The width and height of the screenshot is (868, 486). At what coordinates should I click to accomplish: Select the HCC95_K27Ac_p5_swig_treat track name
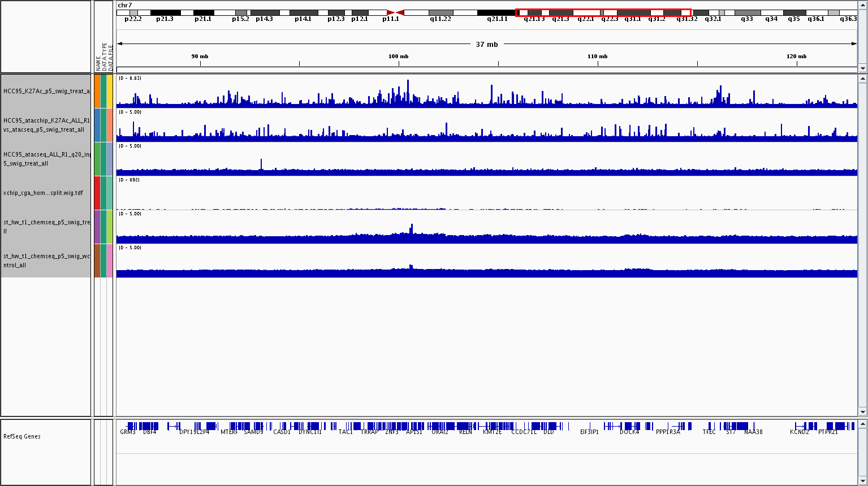pyautogui.click(x=46, y=91)
